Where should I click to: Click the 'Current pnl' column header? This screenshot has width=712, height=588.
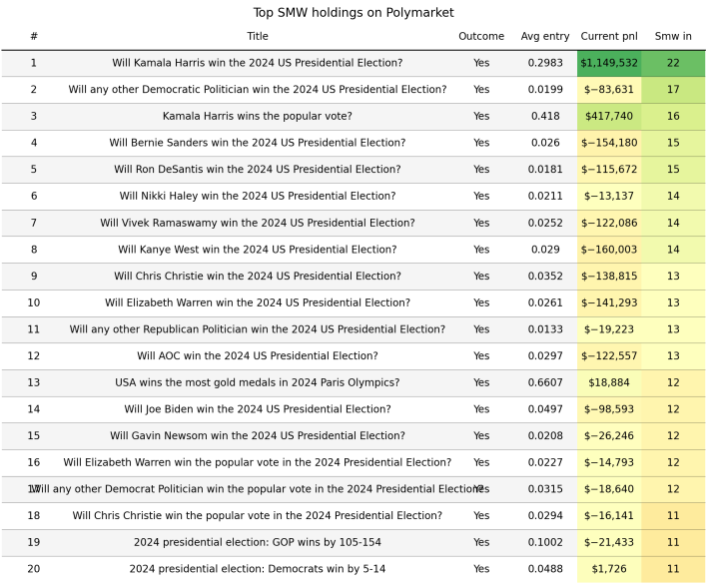609,36
